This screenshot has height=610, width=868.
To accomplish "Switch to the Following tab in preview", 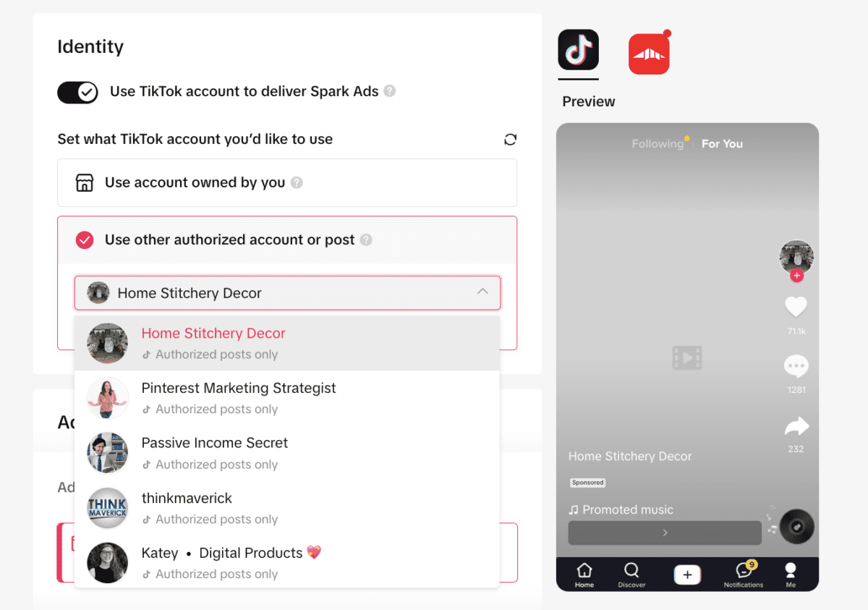I will click(657, 143).
